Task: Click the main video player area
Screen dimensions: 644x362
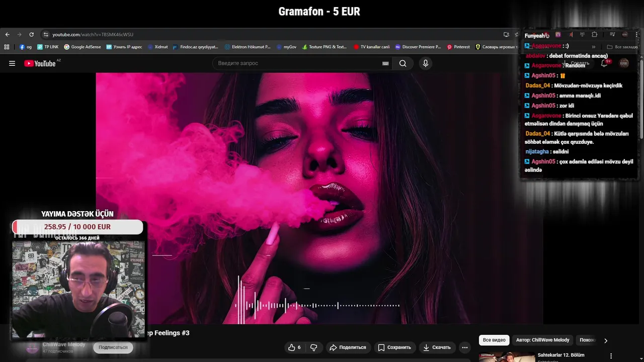Action: tap(319, 198)
